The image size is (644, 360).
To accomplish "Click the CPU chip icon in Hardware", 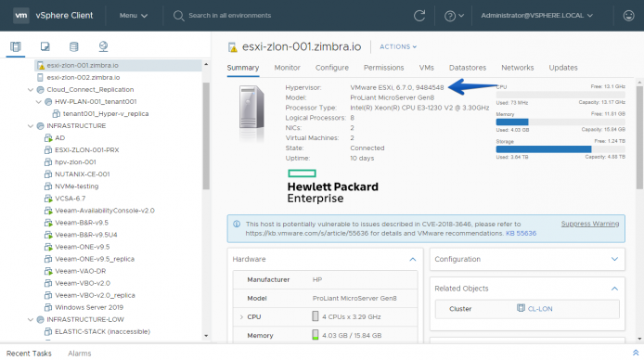I will click(x=315, y=316).
